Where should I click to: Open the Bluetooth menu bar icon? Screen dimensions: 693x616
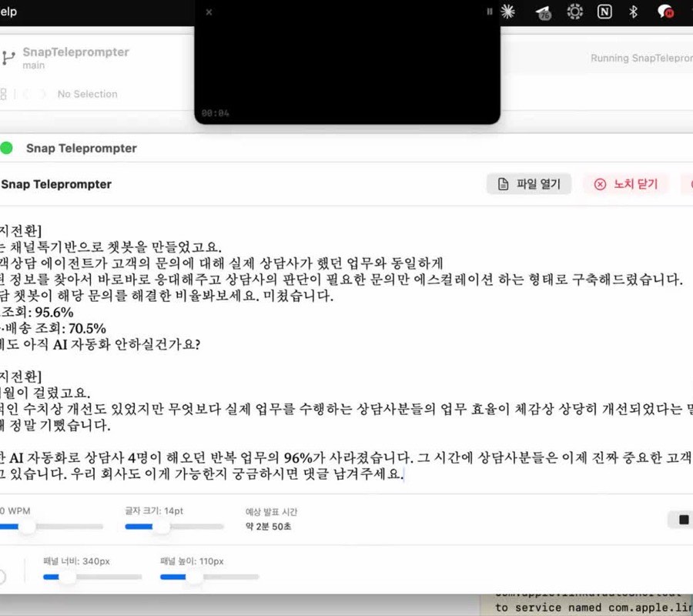pos(634,12)
